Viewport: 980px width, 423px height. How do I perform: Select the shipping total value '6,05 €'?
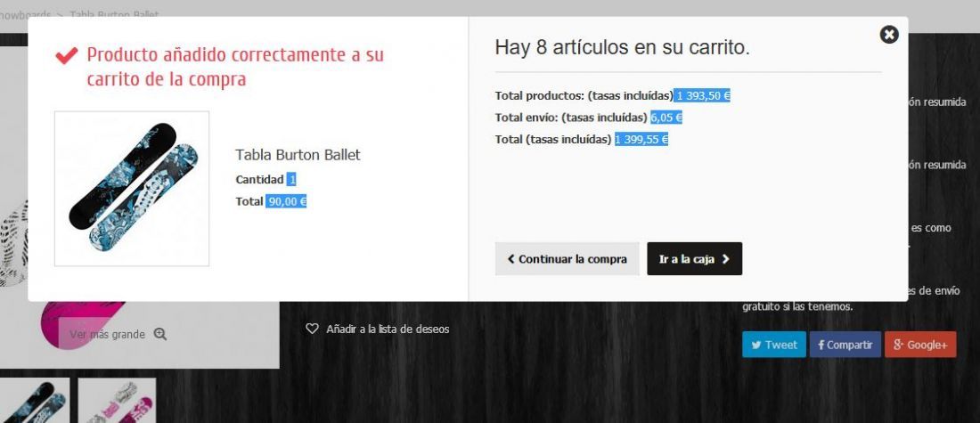pos(666,118)
